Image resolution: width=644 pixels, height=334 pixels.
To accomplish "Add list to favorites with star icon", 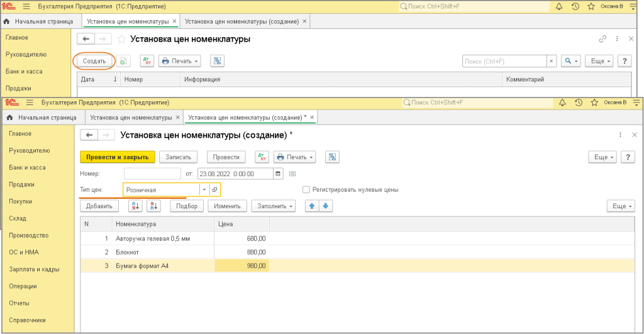I will click(x=121, y=39).
